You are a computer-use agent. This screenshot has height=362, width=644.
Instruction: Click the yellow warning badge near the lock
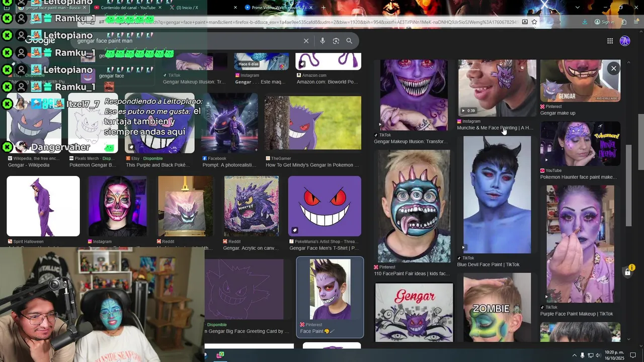pos(632,268)
